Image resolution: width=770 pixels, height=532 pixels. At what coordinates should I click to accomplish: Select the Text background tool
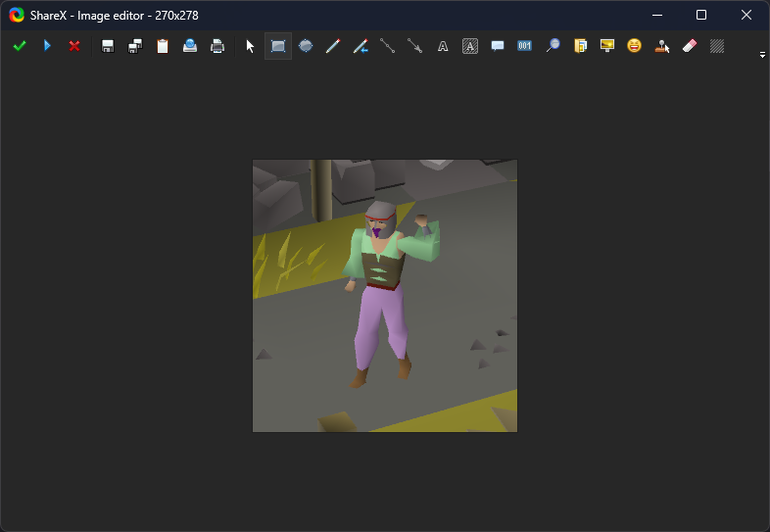470,46
